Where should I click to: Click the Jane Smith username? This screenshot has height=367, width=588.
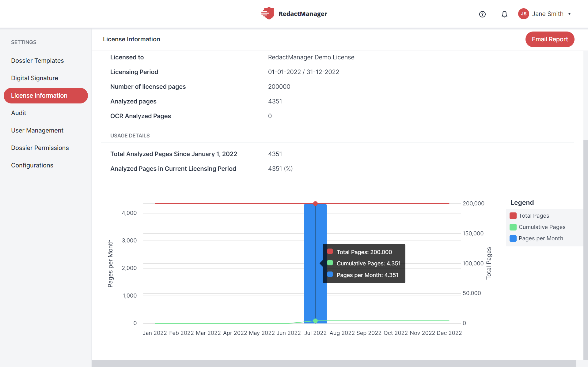click(548, 14)
